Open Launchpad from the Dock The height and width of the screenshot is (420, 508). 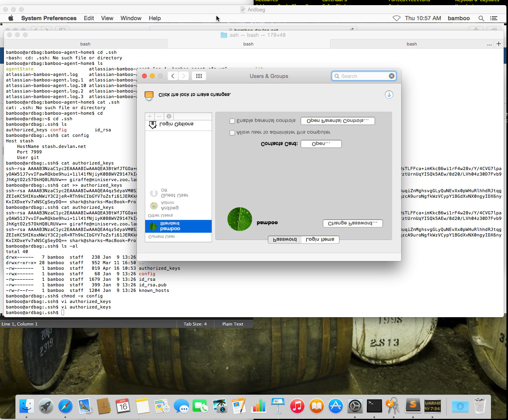point(46,406)
